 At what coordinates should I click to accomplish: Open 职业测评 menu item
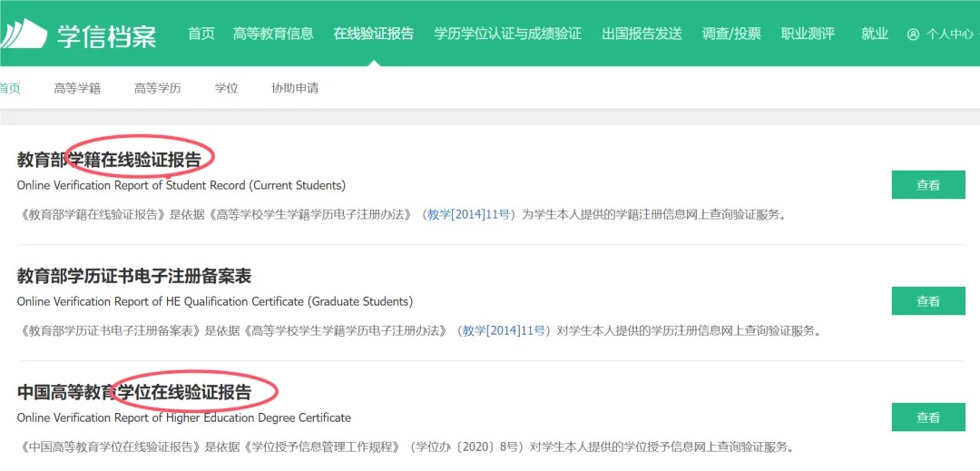coord(808,34)
